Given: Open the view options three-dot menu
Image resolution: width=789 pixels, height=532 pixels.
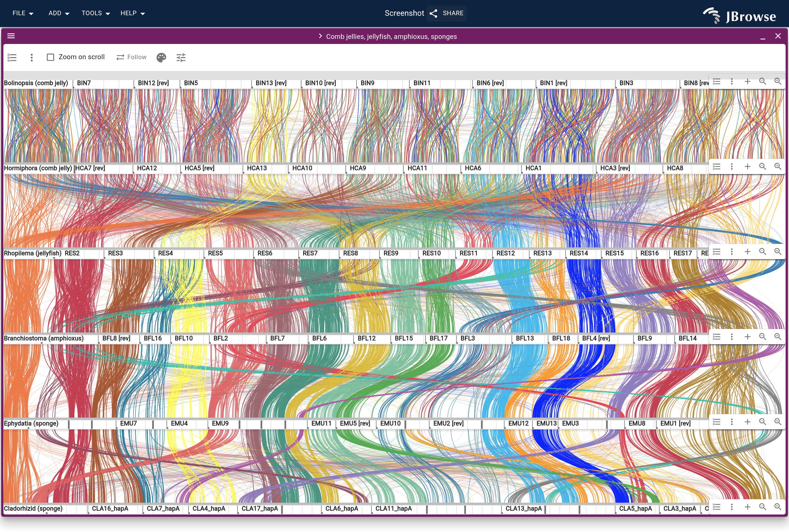Looking at the screenshot, I should click(x=32, y=57).
